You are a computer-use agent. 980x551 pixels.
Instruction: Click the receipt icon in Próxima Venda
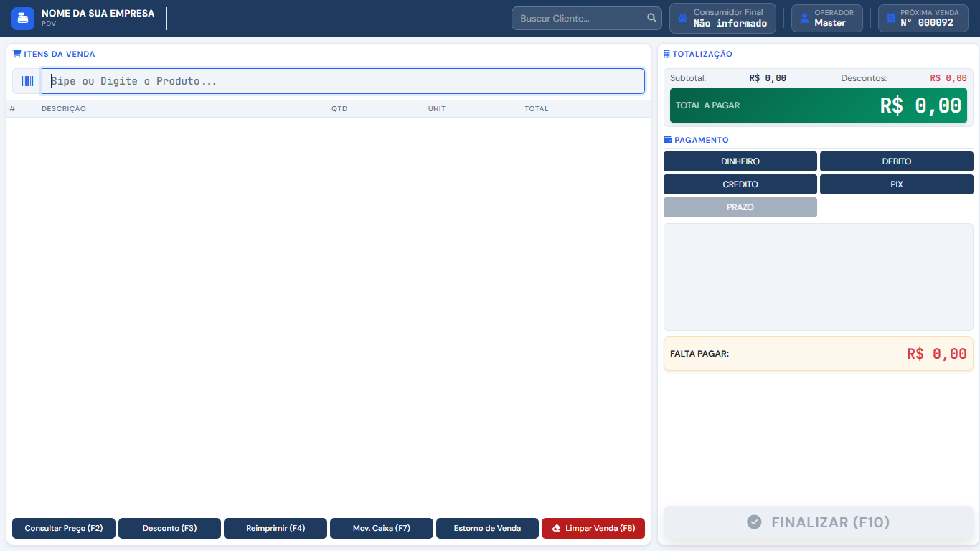click(x=891, y=18)
